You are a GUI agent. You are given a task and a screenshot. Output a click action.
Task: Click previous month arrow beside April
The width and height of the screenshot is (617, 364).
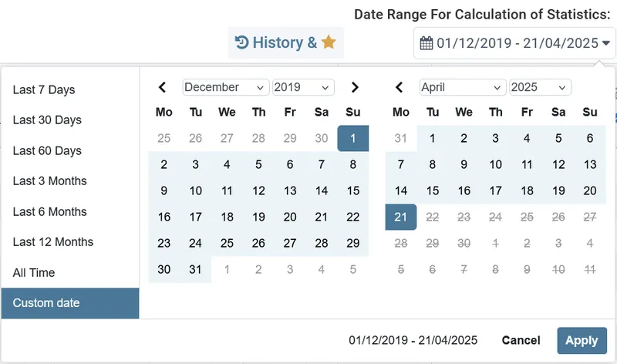(399, 87)
